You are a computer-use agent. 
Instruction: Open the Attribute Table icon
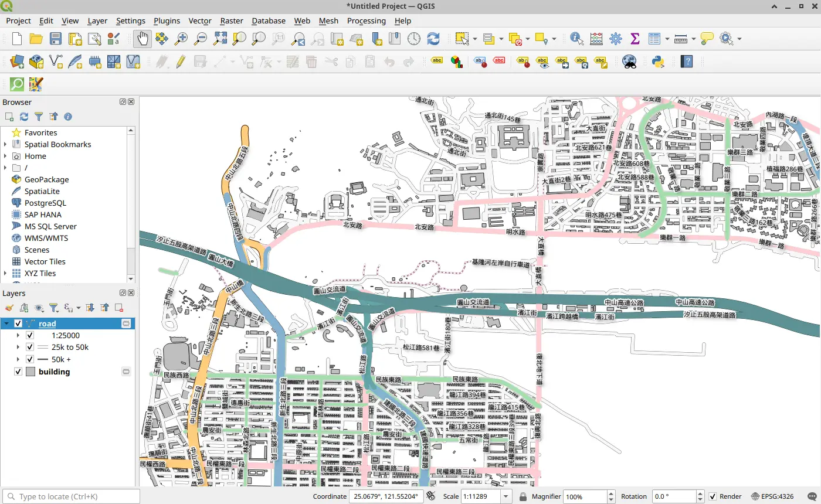[654, 39]
